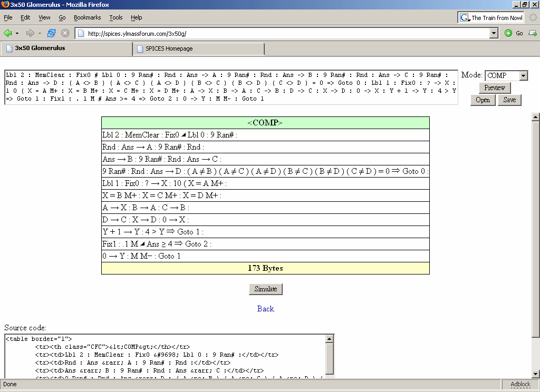Screen dimensions: 540x392
Task: Click the Save button
Action: click(509, 100)
